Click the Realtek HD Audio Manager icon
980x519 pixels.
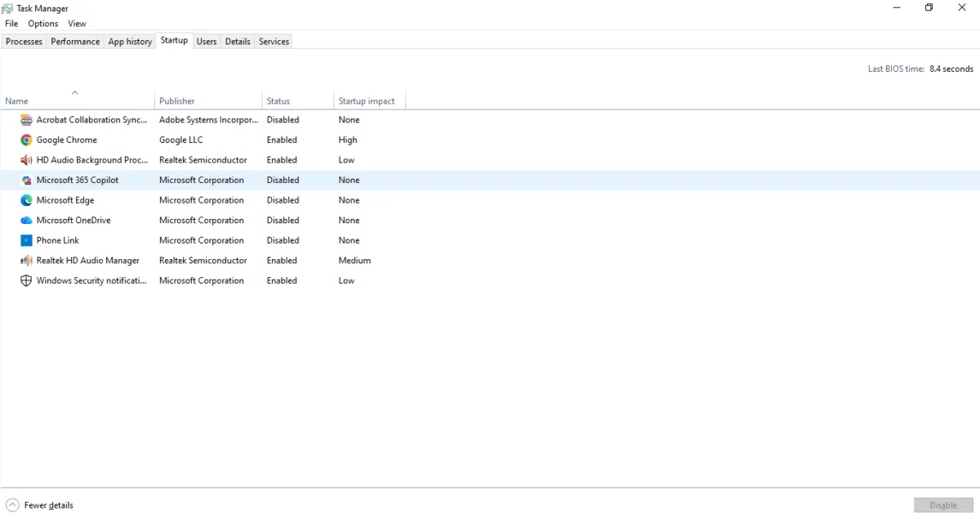[26, 261]
